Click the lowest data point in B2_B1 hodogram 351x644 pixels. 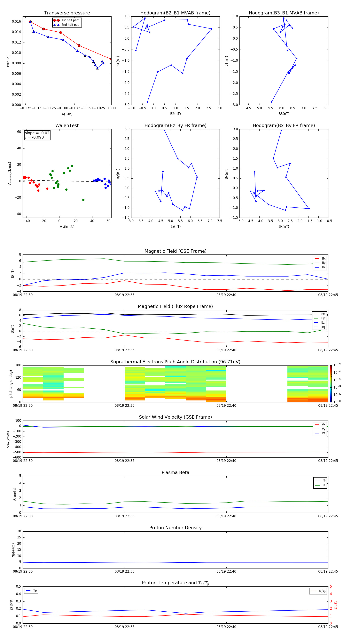(x=147, y=102)
